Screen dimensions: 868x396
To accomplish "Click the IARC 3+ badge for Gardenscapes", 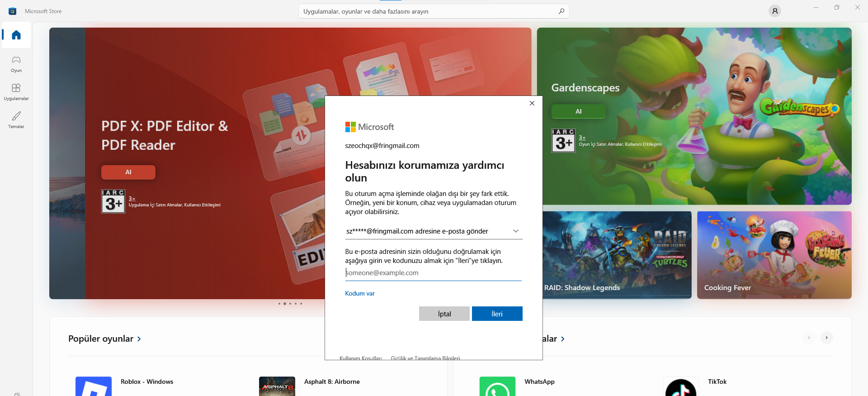I will pos(563,140).
